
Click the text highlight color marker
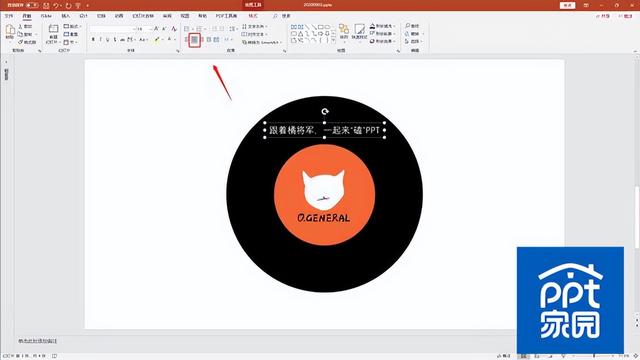click(x=158, y=40)
